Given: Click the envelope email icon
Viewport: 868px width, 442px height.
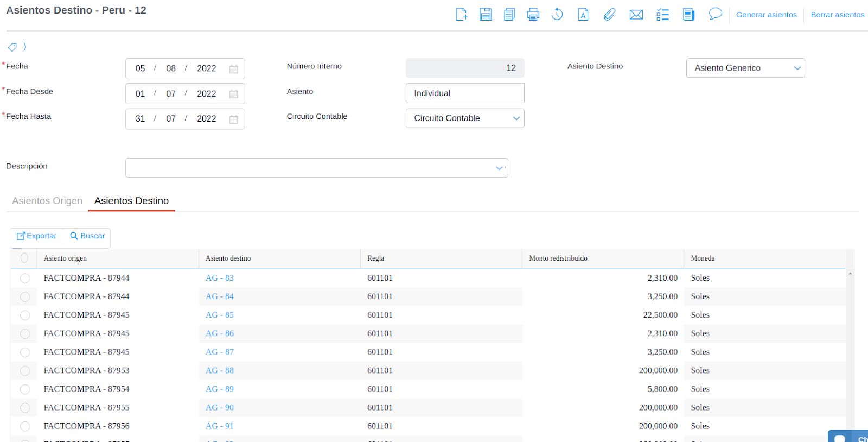Looking at the screenshot, I should [x=636, y=15].
